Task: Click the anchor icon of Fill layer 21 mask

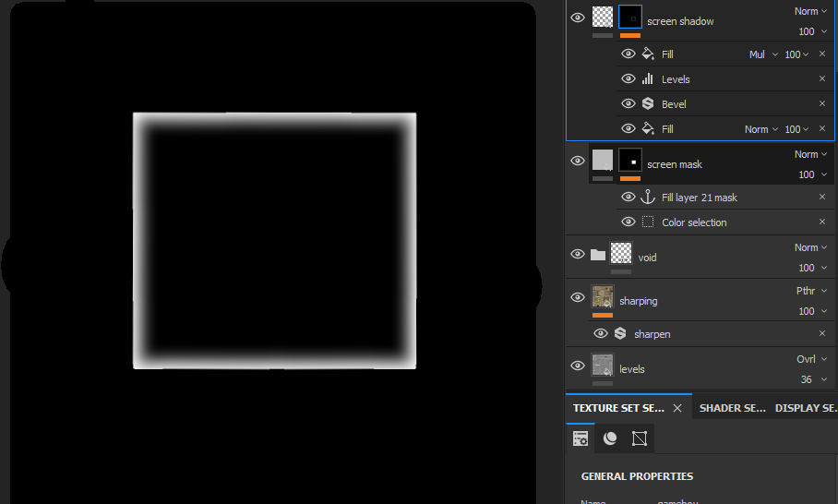Action: tap(648, 197)
